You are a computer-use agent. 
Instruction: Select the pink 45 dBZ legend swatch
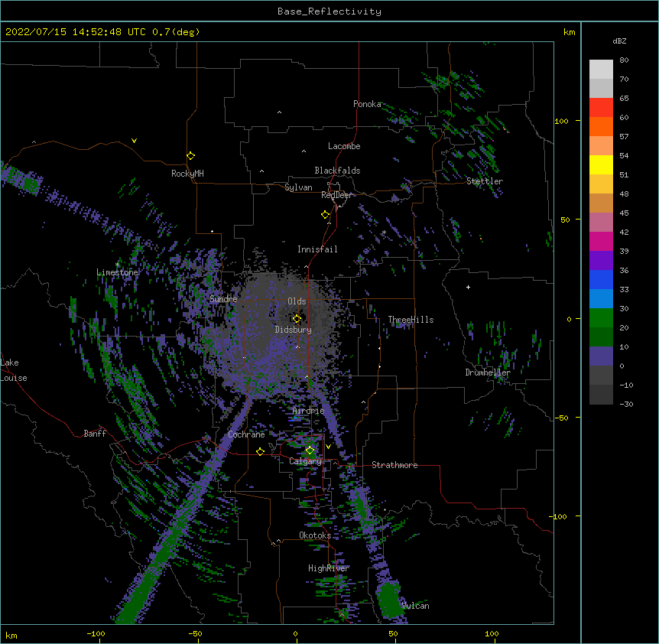point(601,222)
